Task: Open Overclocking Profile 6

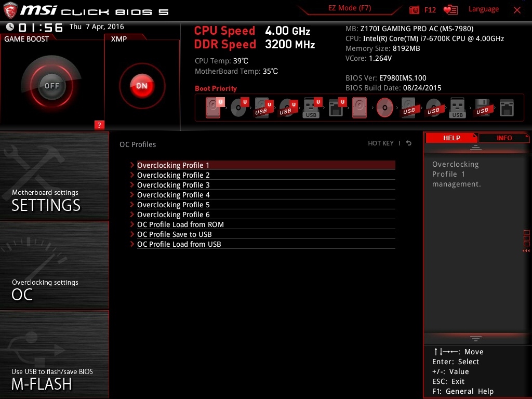Action: [266, 215]
